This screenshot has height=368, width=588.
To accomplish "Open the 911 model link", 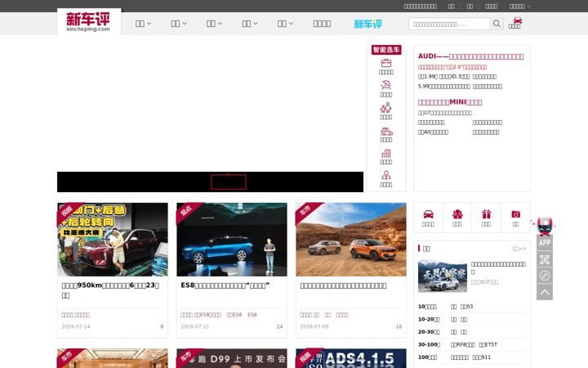I will pos(481,357).
